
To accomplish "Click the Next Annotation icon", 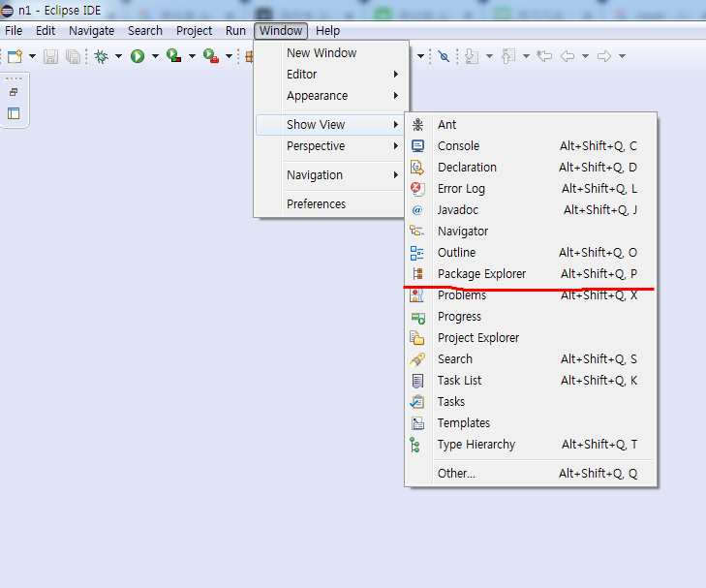I will point(472,56).
